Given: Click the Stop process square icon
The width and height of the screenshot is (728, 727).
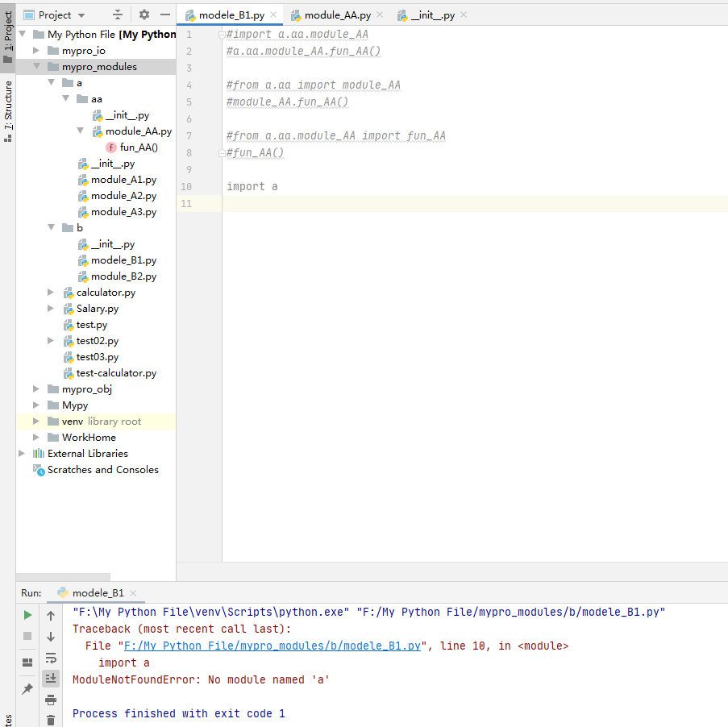Looking at the screenshot, I should pyautogui.click(x=27, y=636).
